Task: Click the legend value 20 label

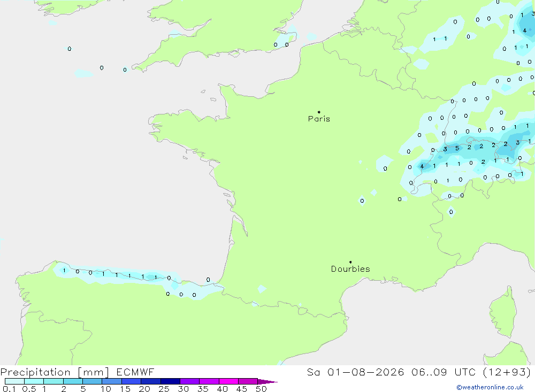Action: (x=144, y=389)
